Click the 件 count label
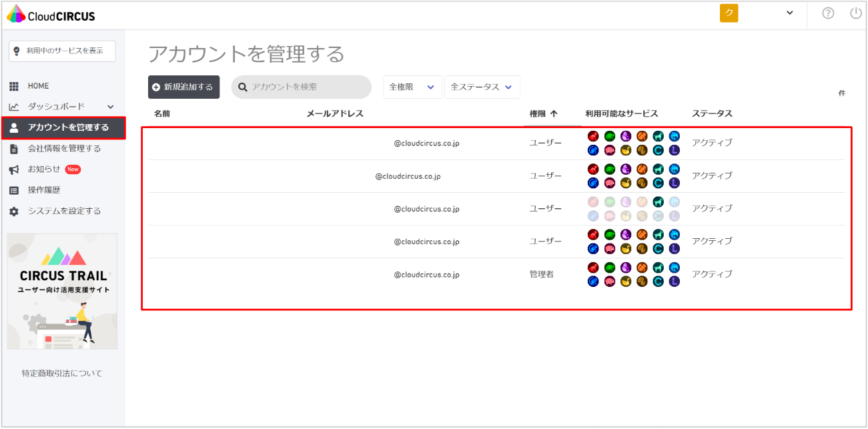868x429 pixels. 842,93
